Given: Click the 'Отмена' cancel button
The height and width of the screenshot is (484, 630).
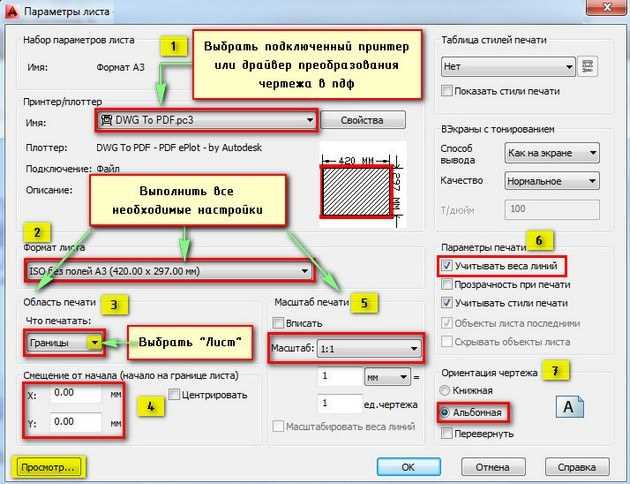Looking at the screenshot, I should coord(493,467).
